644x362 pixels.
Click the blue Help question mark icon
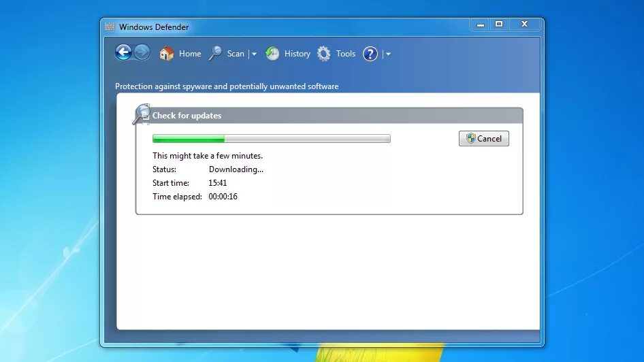[x=370, y=54]
